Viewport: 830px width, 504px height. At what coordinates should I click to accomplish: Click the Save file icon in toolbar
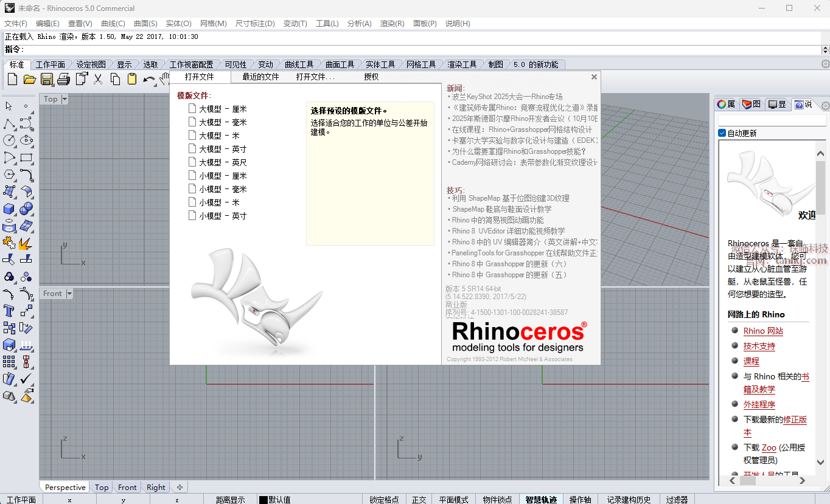pos(46,79)
